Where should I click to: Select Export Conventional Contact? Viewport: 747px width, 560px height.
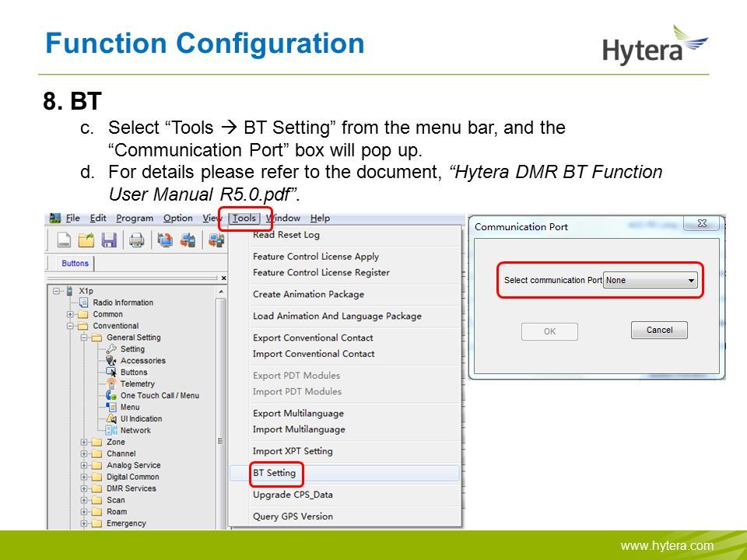[345, 338]
